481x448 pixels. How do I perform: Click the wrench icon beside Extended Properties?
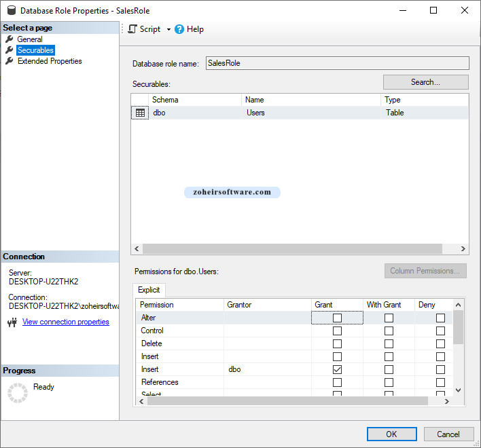pyautogui.click(x=10, y=60)
